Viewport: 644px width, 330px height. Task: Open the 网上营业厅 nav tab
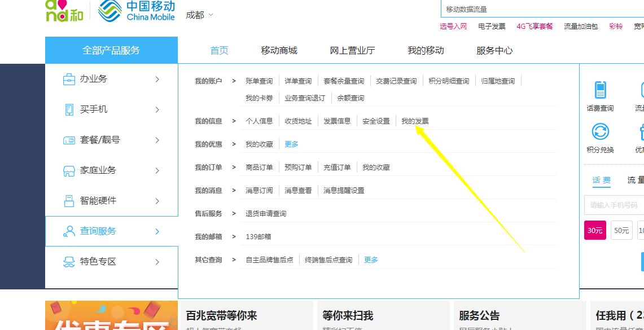352,50
